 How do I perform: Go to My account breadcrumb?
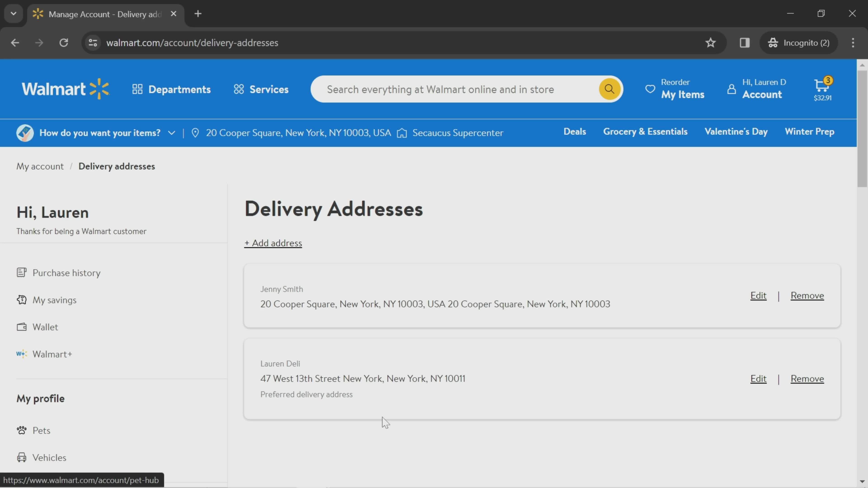point(40,166)
